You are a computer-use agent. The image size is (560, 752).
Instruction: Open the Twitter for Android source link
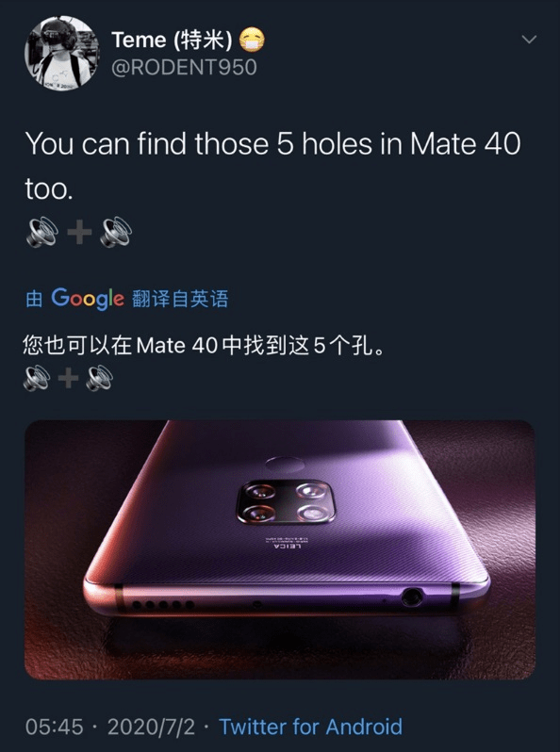click(310, 727)
